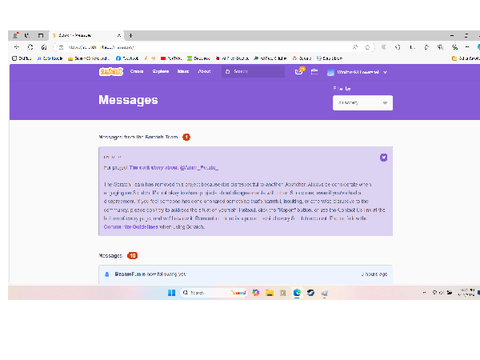Open the Facebook bookmark
The width and height of the screenshot is (480, 360).
[x=127, y=58]
